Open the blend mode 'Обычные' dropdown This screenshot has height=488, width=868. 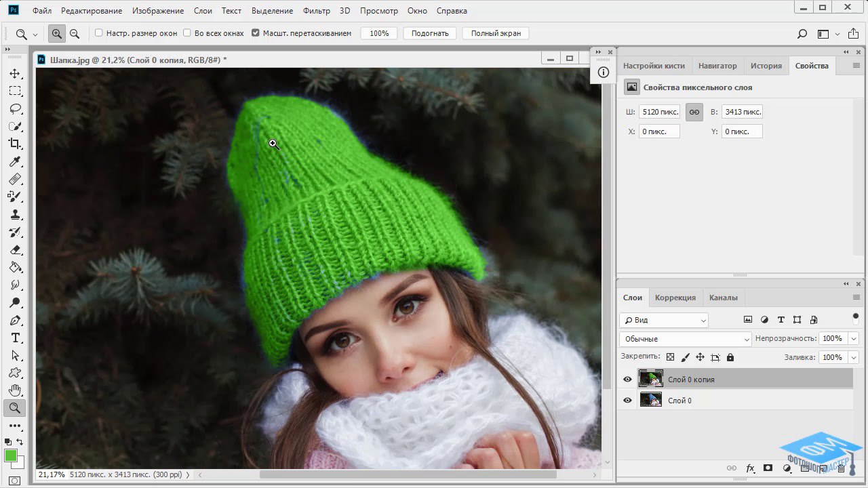(686, 339)
